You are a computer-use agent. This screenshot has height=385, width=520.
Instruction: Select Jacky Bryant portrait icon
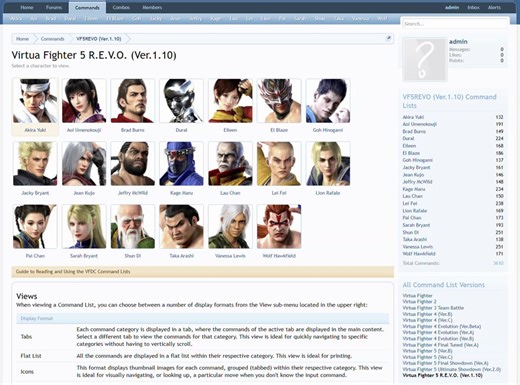(35, 164)
